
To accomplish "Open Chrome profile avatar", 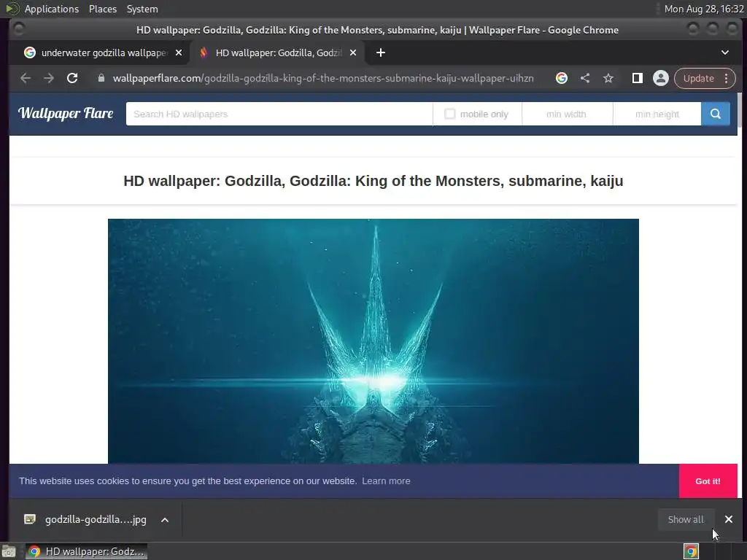I will (661, 78).
